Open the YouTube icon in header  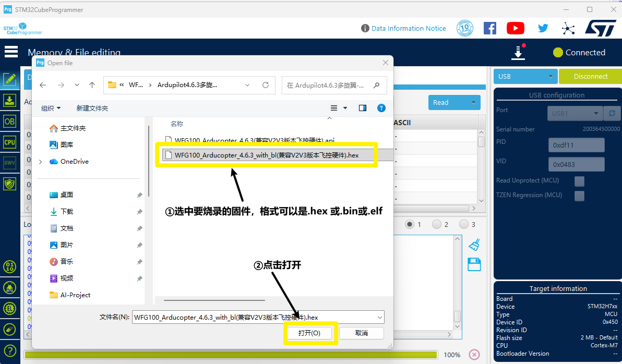coord(516,28)
